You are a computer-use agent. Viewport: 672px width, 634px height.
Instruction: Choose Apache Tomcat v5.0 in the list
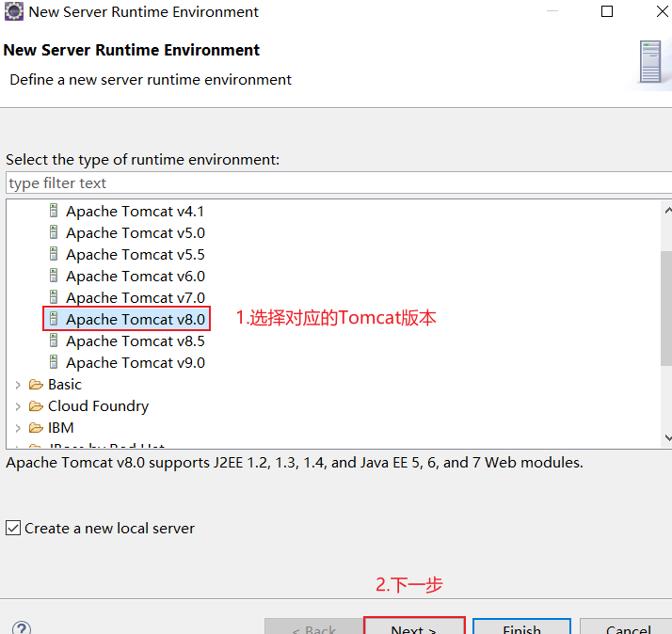tap(136, 233)
